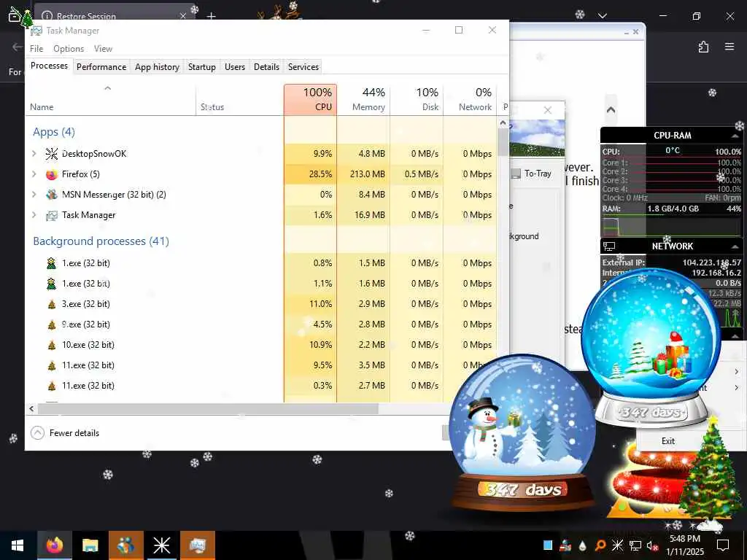Image resolution: width=747 pixels, height=560 pixels.
Task: Expand the DesktopSnowOK process group
Action: pos(34,153)
